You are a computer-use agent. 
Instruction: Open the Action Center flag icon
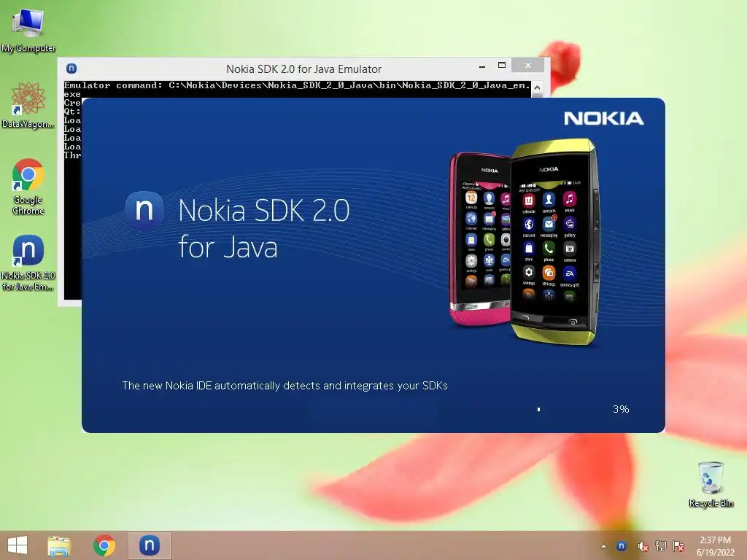pyautogui.click(x=678, y=546)
